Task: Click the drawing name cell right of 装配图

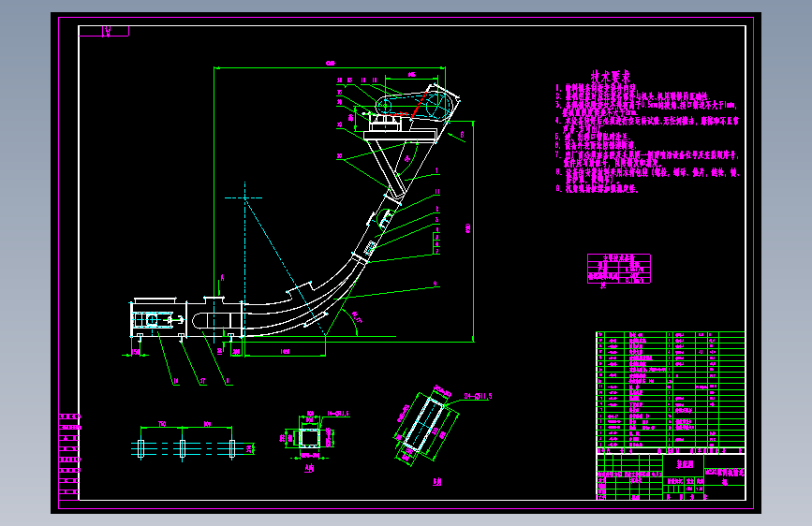Action: point(725,476)
